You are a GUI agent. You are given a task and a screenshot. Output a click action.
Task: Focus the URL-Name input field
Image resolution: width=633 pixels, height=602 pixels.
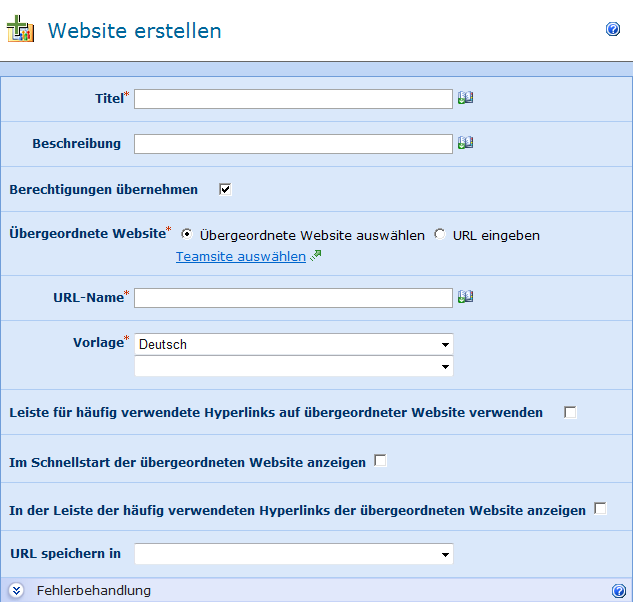[293, 298]
